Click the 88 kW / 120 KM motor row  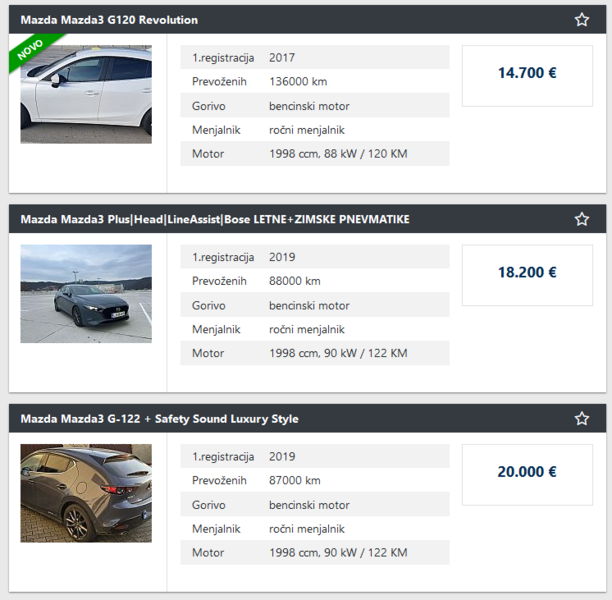tap(314, 154)
